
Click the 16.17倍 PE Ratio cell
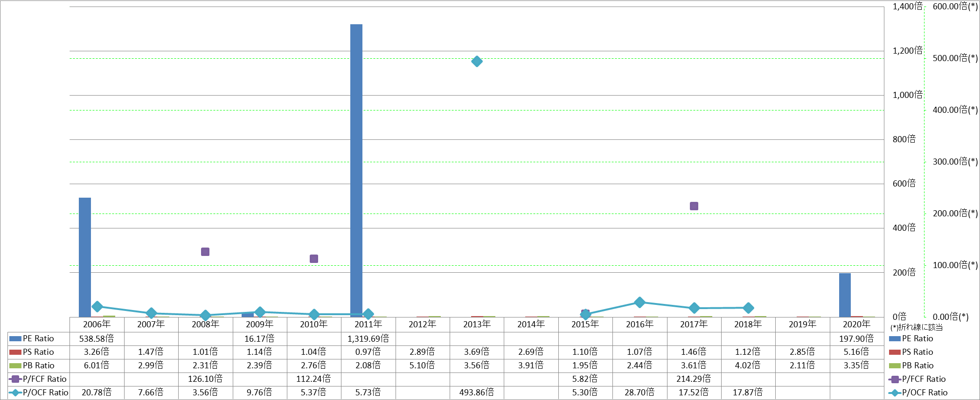coord(260,338)
